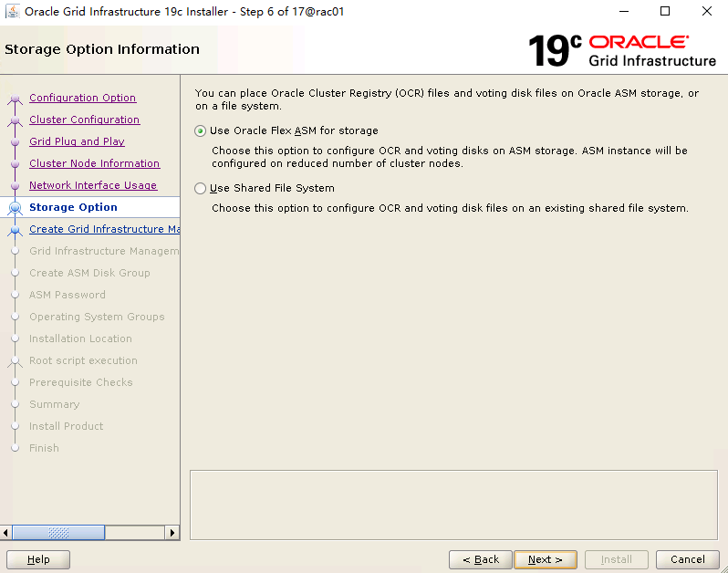728x573 pixels.
Task: Select Use Shared File System option
Action: click(x=200, y=188)
